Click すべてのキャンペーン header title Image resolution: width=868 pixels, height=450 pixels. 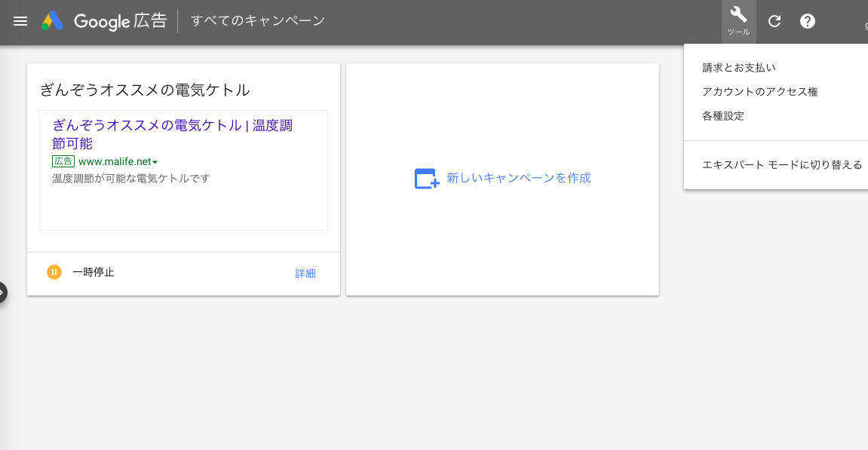point(257,21)
